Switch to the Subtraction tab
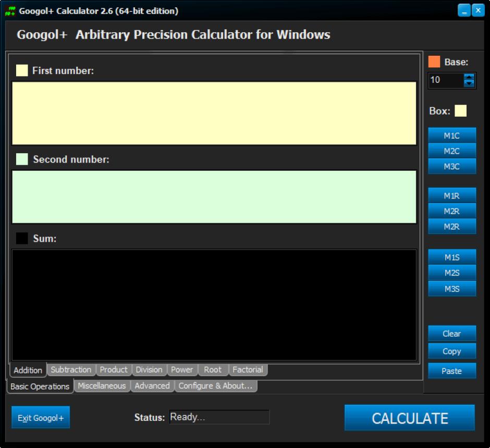This screenshot has height=448, width=490. click(x=71, y=370)
